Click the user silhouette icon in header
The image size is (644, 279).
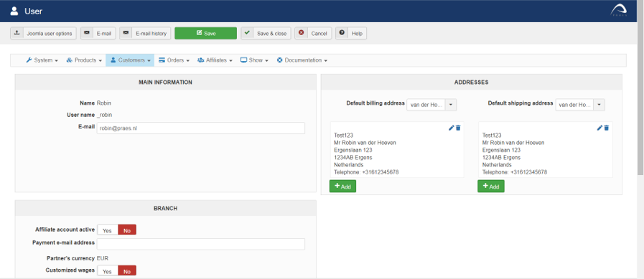14,11
